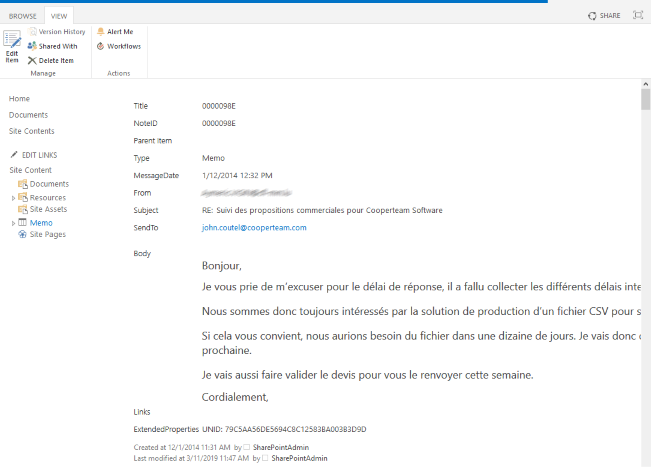Open the SharePointAdmin creator link
The image size is (651, 474).
coord(281,447)
